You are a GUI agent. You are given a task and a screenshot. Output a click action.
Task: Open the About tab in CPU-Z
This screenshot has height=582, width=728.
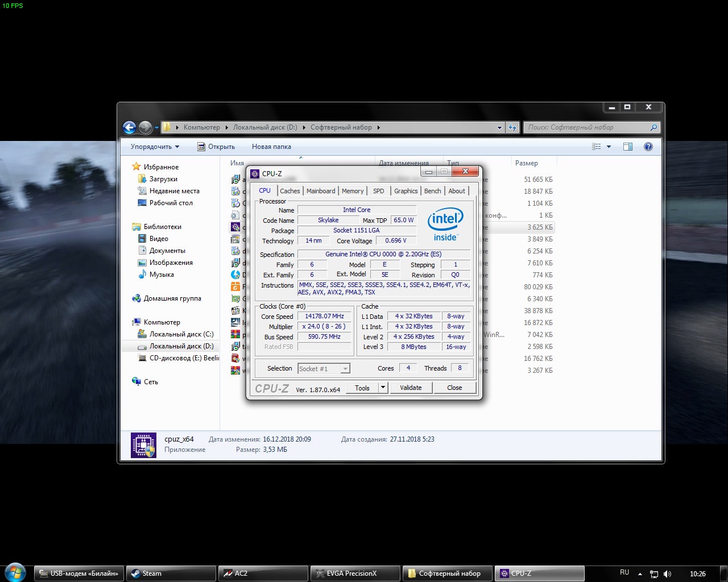457,191
